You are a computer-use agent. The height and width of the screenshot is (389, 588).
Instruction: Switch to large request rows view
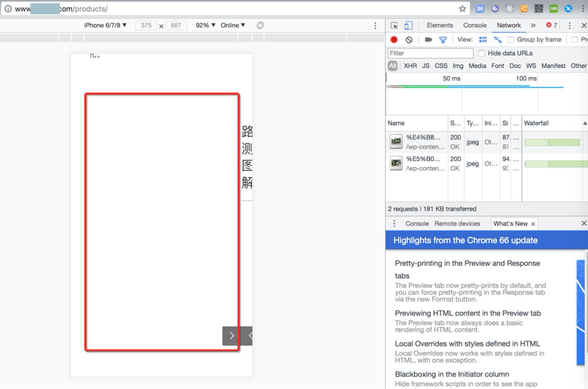click(x=483, y=39)
